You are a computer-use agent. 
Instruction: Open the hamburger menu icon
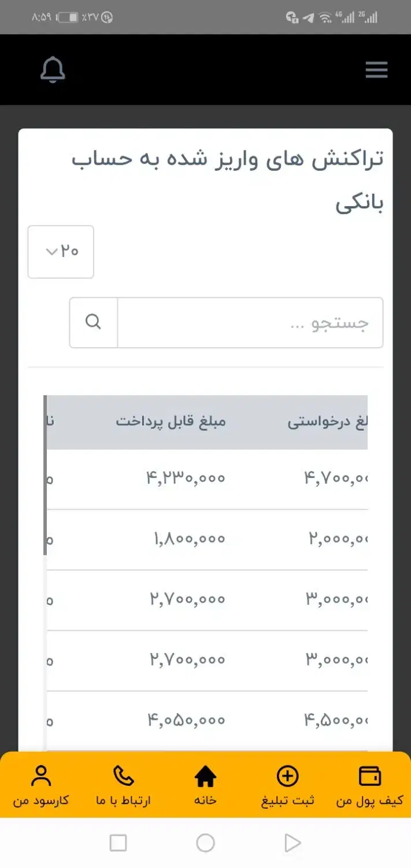click(376, 69)
